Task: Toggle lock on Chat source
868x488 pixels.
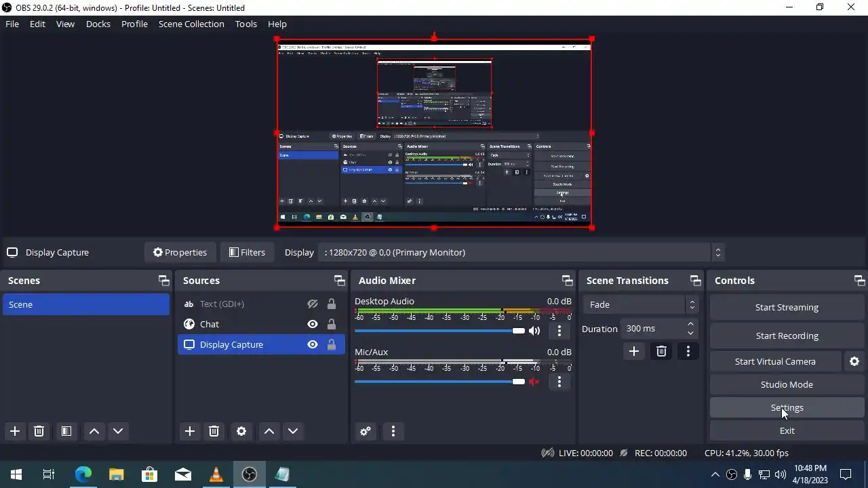Action: (332, 324)
